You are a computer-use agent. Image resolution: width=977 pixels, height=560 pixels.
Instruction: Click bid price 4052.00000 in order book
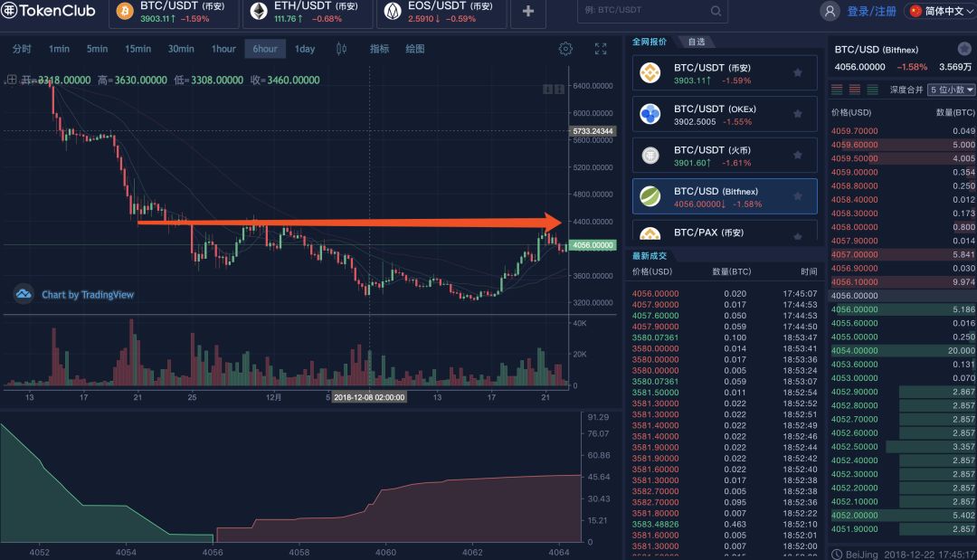pyautogui.click(x=854, y=515)
